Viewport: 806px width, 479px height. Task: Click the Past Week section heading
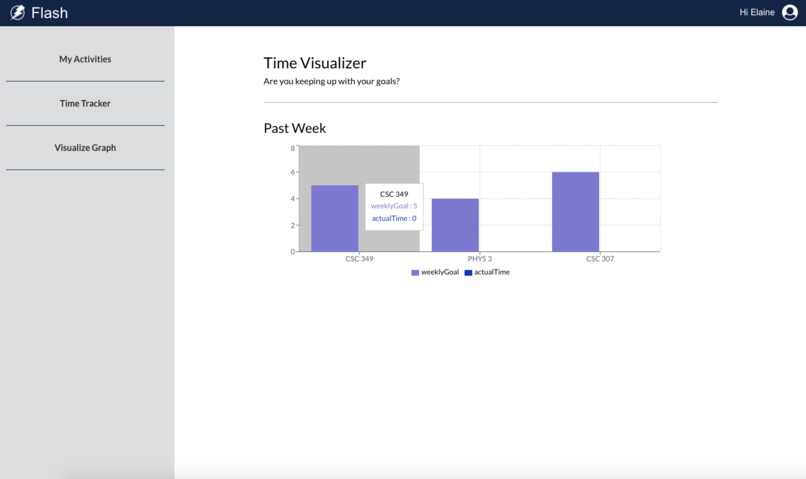point(295,128)
